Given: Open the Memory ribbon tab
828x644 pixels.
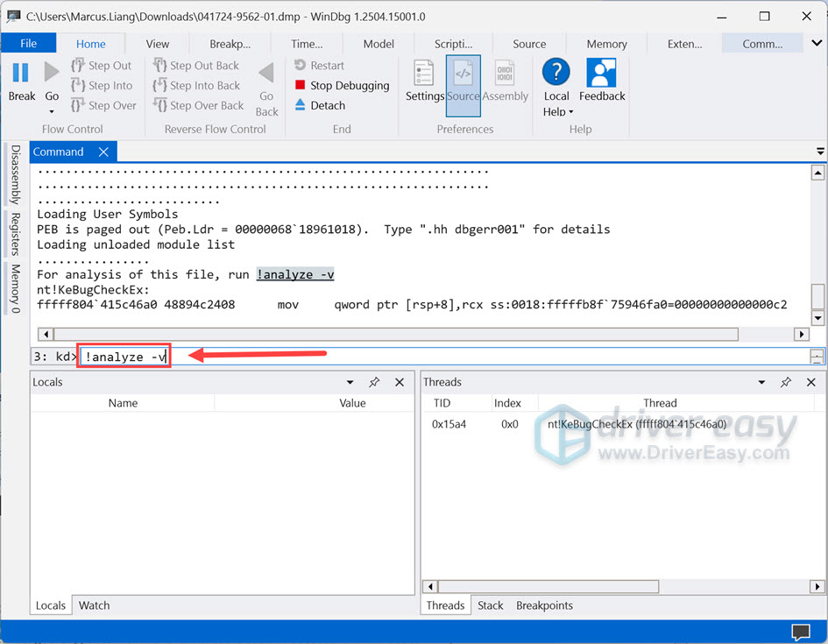Looking at the screenshot, I should [x=606, y=44].
